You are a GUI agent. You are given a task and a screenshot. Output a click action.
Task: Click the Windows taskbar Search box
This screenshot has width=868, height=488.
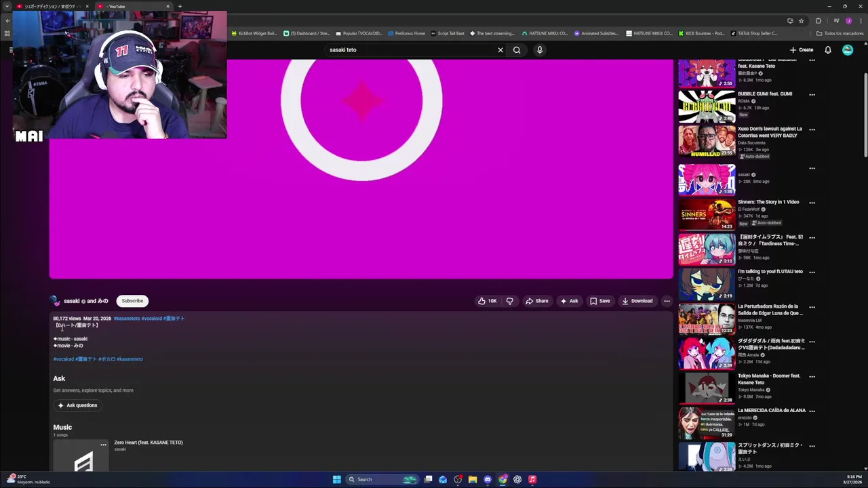pyautogui.click(x=382, y=479)
